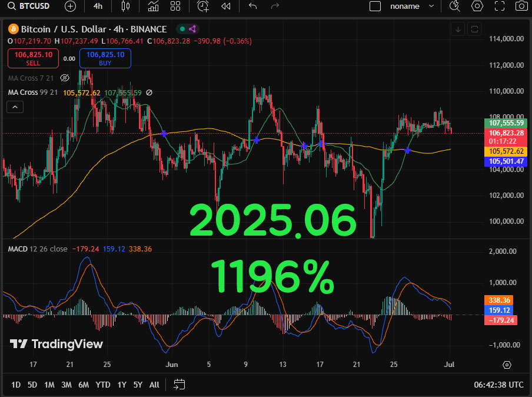
Task: Undo the last chart action
Action: point(253,6)
